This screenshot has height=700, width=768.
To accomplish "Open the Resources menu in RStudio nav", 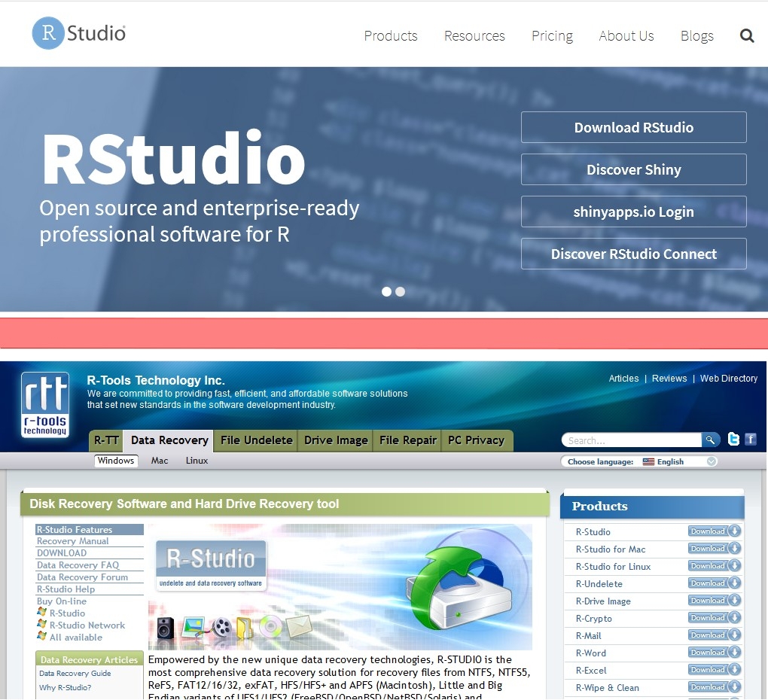I will pos(474,35).
